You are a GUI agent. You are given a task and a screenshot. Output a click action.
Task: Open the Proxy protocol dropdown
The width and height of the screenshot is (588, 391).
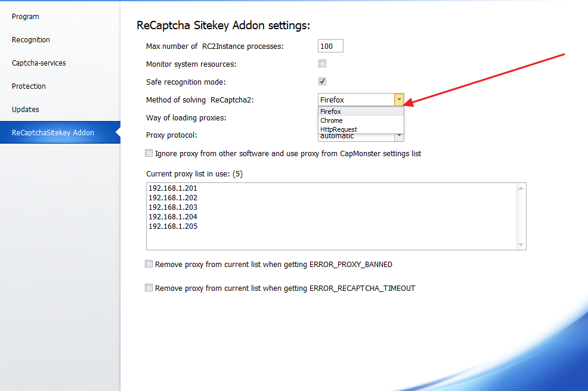[399, 137]
